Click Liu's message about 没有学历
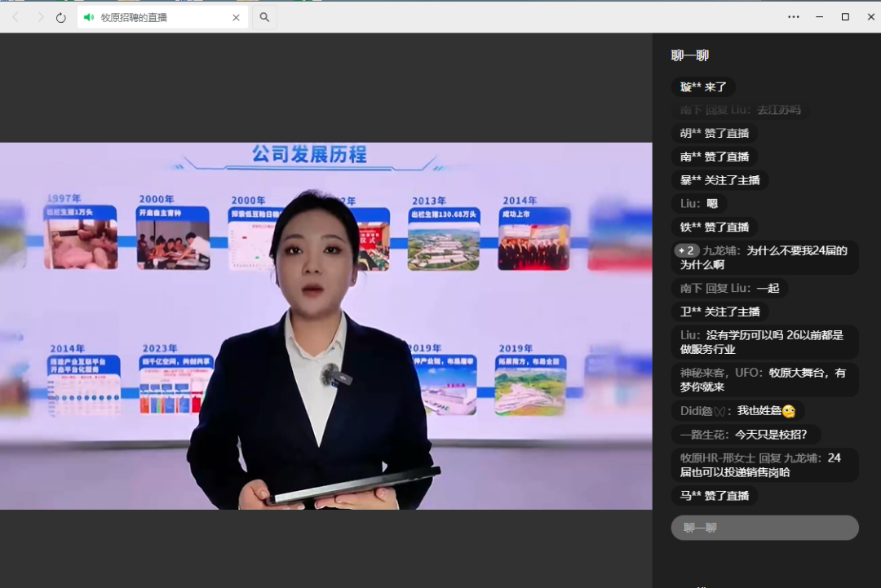881x588 pixels. 764,342
